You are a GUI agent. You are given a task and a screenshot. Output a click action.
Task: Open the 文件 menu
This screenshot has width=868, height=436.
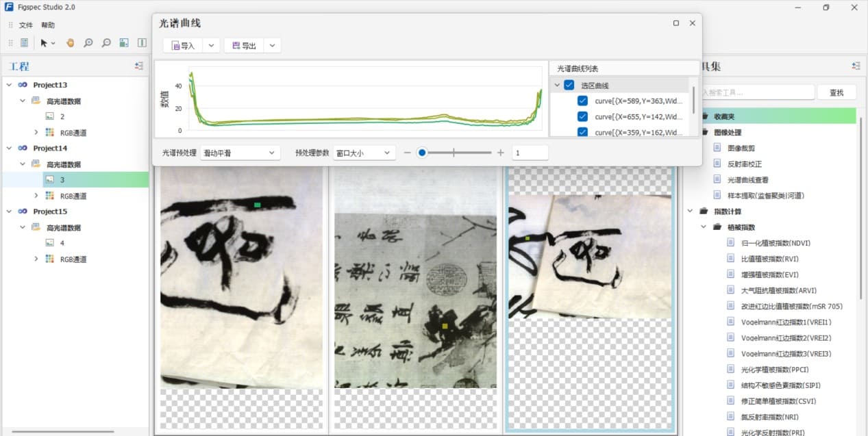(26, 25)
